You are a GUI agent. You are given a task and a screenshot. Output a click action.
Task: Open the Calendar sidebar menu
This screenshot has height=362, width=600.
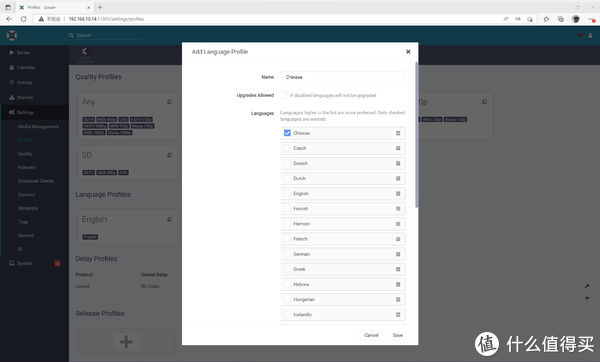click(x=34, y=67)
